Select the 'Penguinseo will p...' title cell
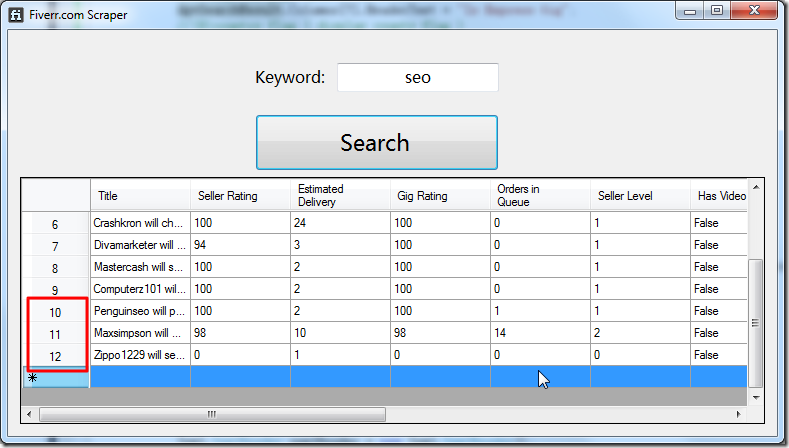The image size is (789, 448). pyautogui.click(x=140, y=312)
